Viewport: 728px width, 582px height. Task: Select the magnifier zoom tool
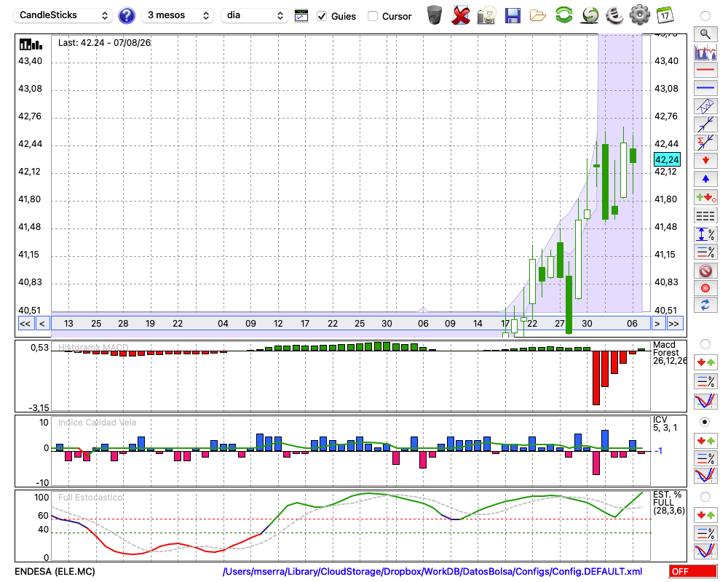705,34
